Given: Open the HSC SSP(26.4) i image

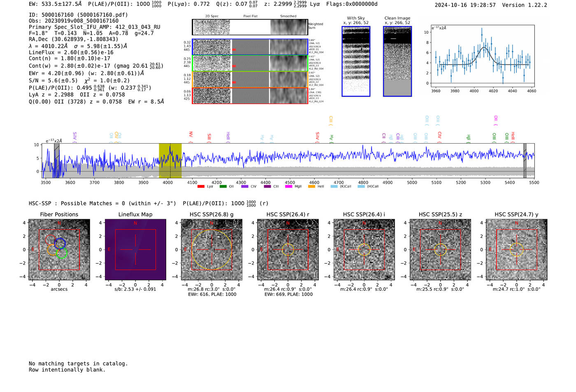Looking at the screenshot, I should pos(364,250).
